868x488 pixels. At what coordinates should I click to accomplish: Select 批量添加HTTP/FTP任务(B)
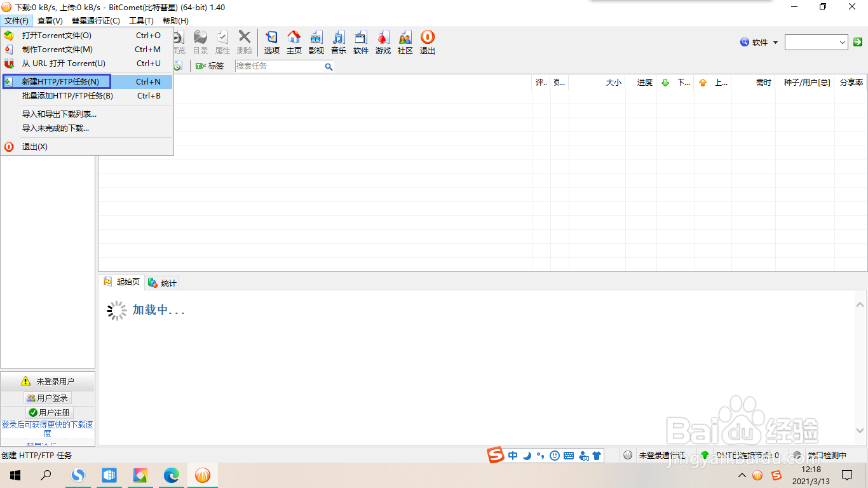click(x=87, y=96)
